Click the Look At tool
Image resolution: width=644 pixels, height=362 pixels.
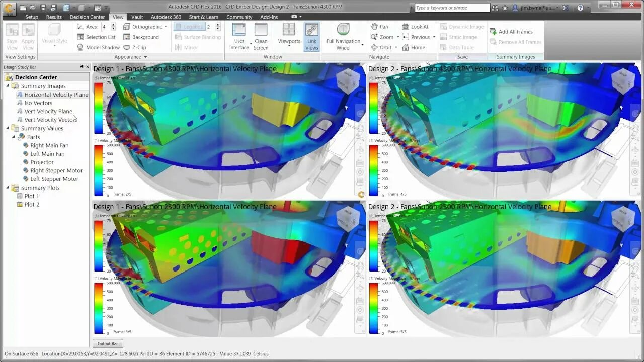(415, 27)
